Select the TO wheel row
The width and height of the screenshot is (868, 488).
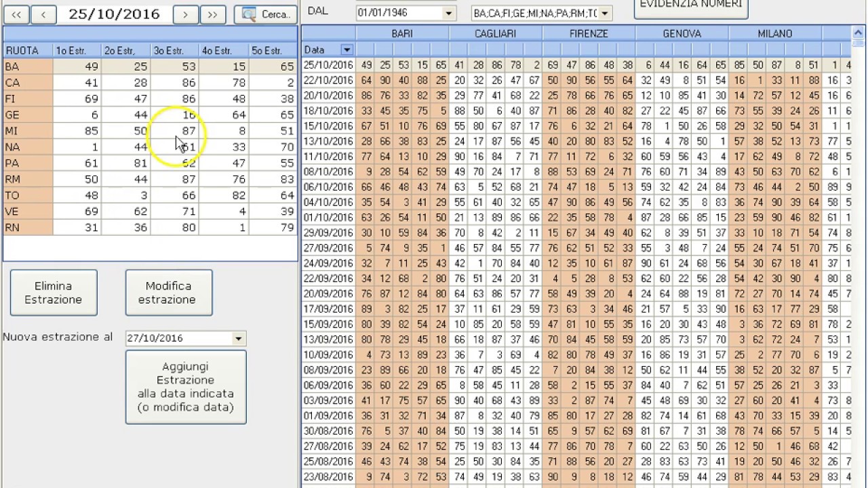coord(150,195)
